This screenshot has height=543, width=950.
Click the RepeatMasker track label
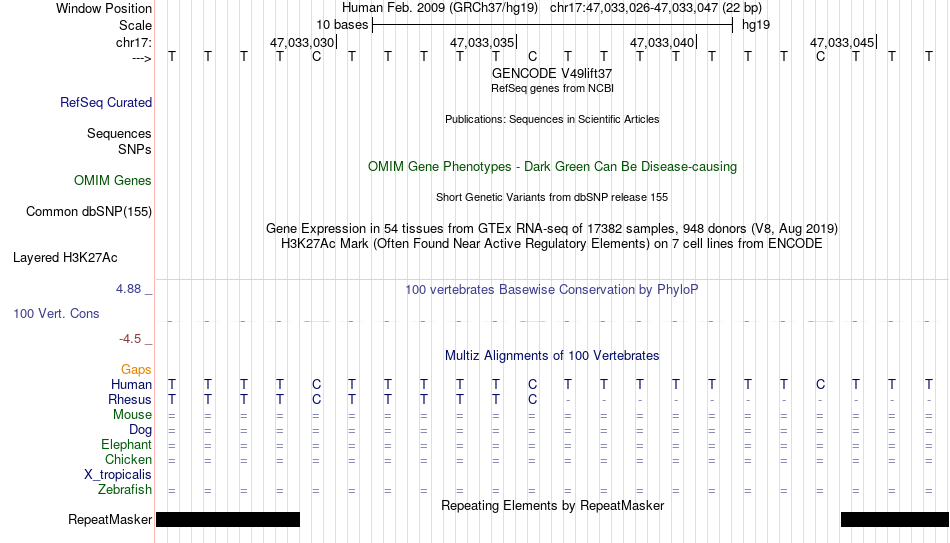(110, 519)
